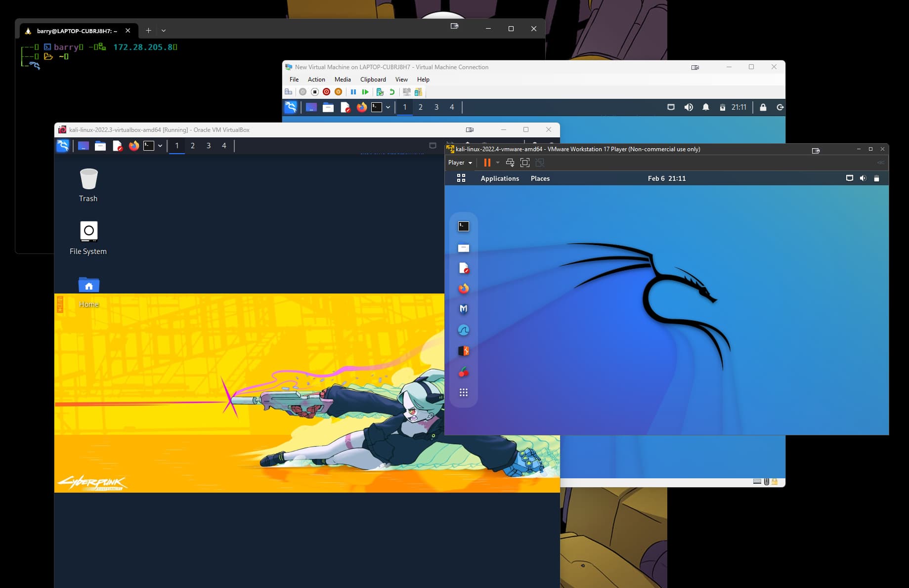Pause the Hyper-V virtual machine

pos(353,92)
